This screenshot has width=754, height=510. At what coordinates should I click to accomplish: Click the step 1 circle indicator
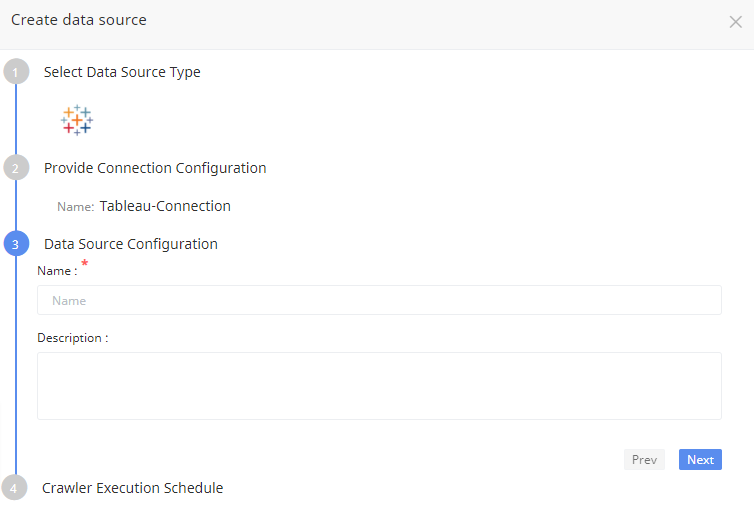pyautogui.click(x=15, y=72)
